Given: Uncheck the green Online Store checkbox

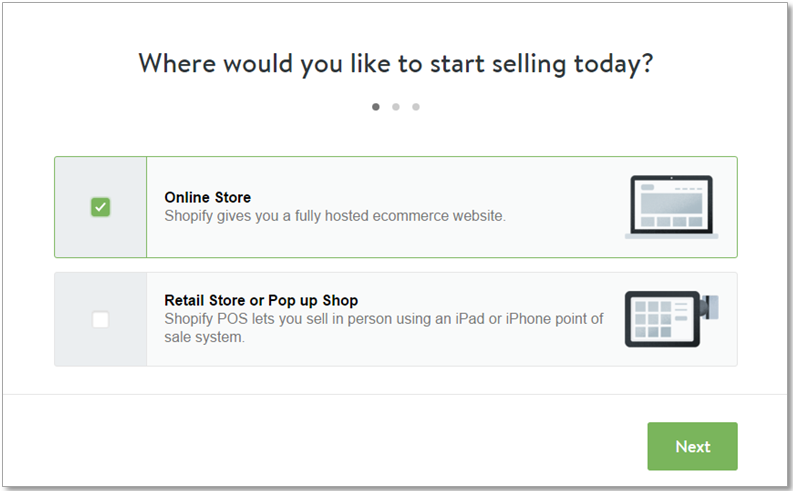Looking at the screenshot, I should point(100,207).
